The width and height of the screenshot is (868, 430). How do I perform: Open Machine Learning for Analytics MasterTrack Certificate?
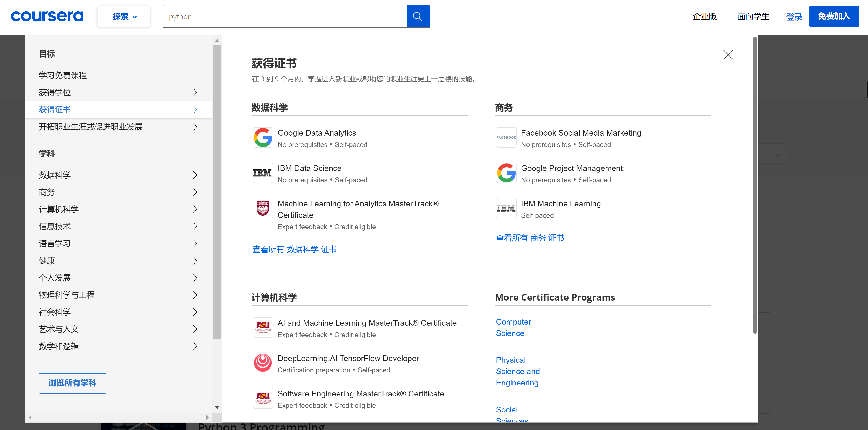click(x=358, y=210)
